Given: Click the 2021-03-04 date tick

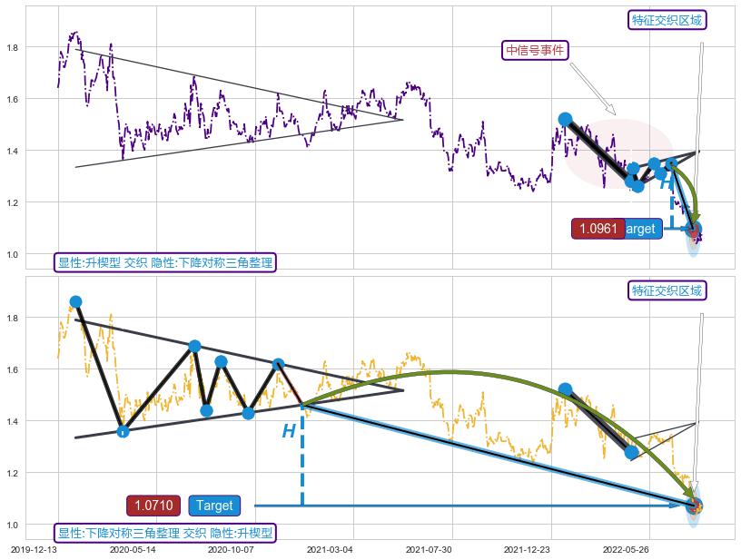Looking at the screenshot, I should tap(329, 549).
